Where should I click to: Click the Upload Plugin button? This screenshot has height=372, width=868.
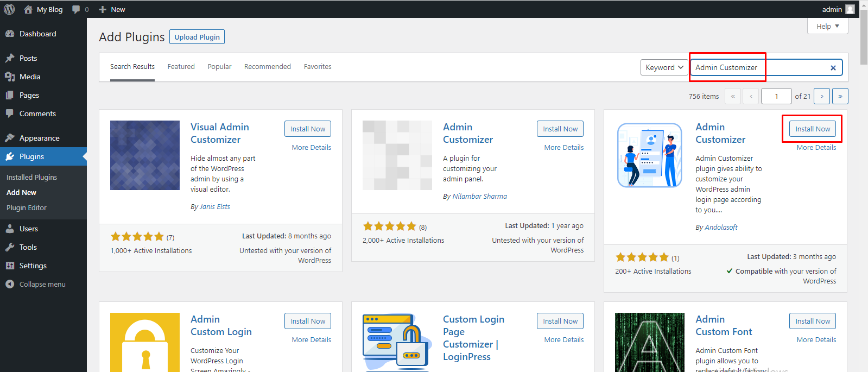pyautogui.click(x=197, y=37)
